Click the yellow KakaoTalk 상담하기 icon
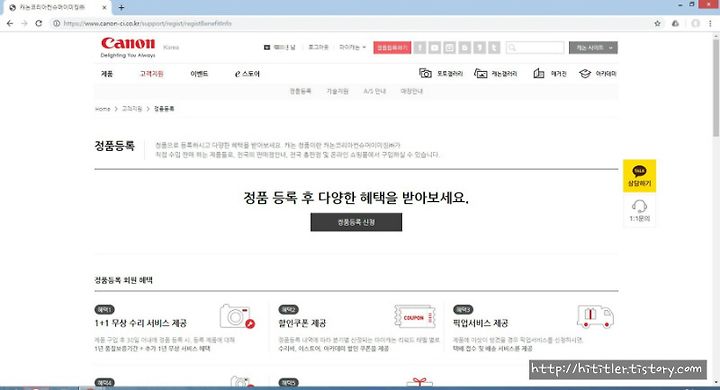 point(639,175)
